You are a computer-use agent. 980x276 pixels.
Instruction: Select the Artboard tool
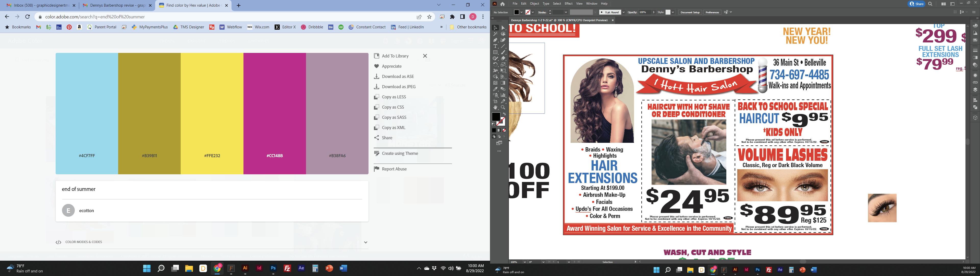click(x=495, y=101)
